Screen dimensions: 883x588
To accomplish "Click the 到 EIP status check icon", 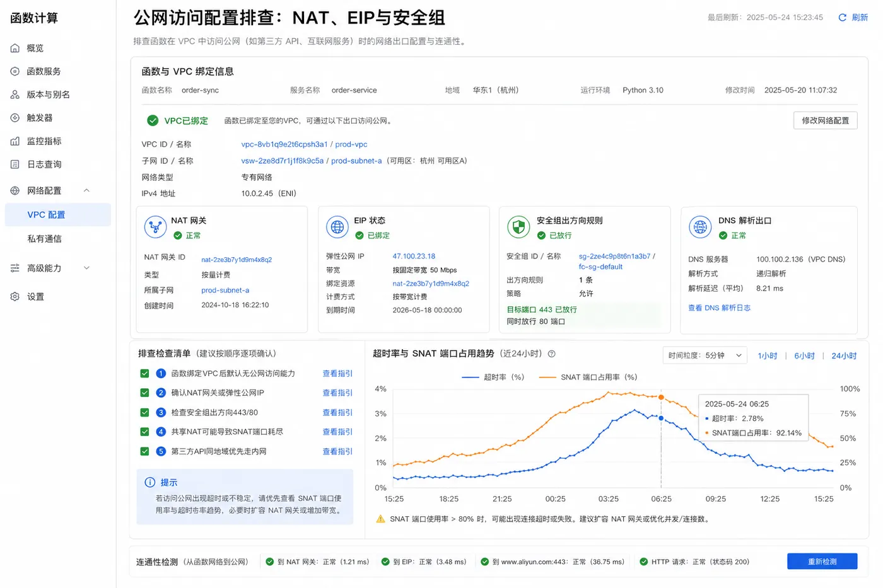I will point(385,562).
